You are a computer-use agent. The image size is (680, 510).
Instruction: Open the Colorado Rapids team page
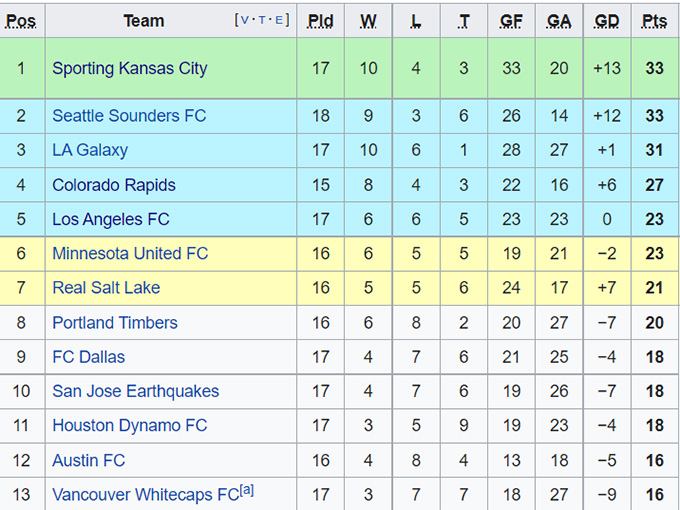(x=113, y=185)
